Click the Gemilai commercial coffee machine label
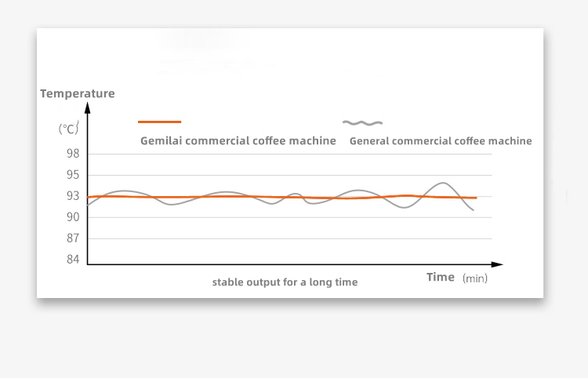The width and height of the screenshot is (588, 378). pos(238,141)
